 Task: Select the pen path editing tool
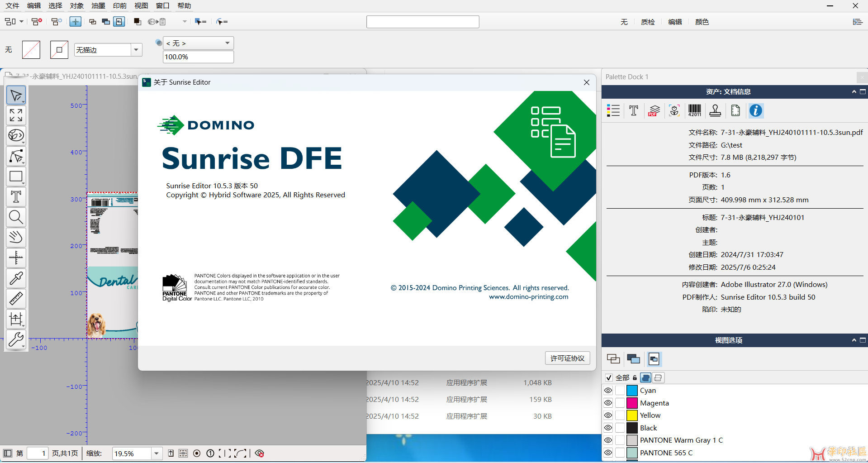tap(16, 156)
